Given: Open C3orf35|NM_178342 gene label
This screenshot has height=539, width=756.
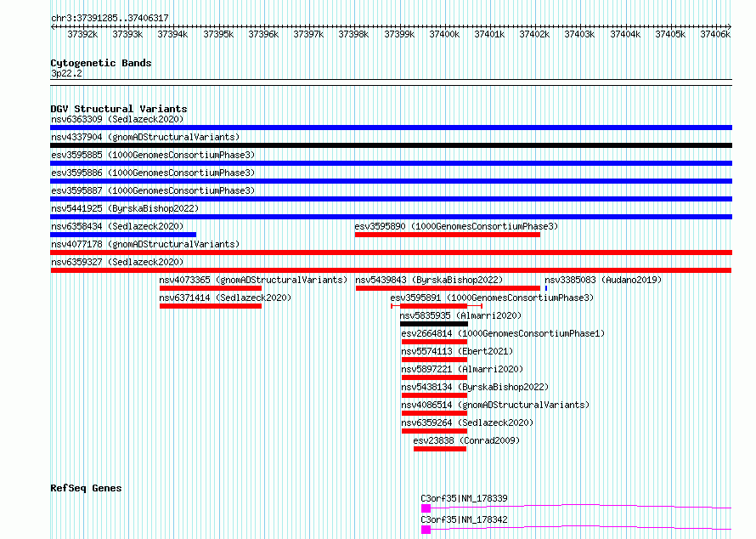Looking at the screenshot, I should [464, 519].
